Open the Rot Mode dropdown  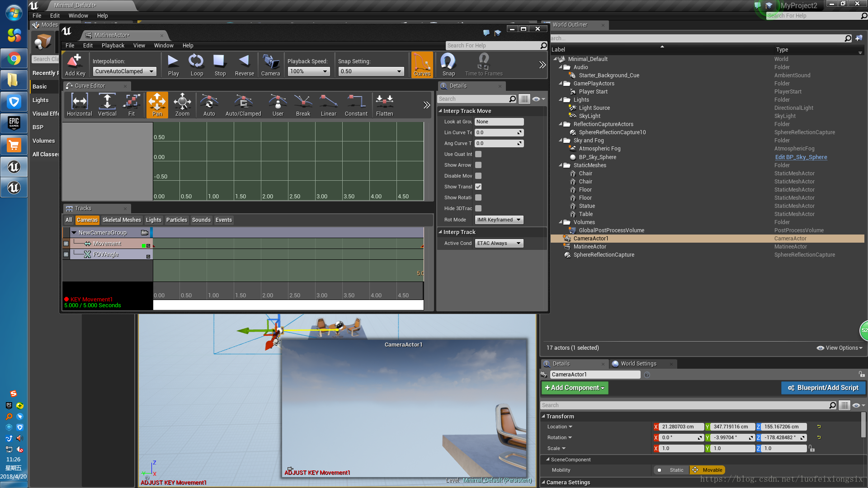click(499, 220)
